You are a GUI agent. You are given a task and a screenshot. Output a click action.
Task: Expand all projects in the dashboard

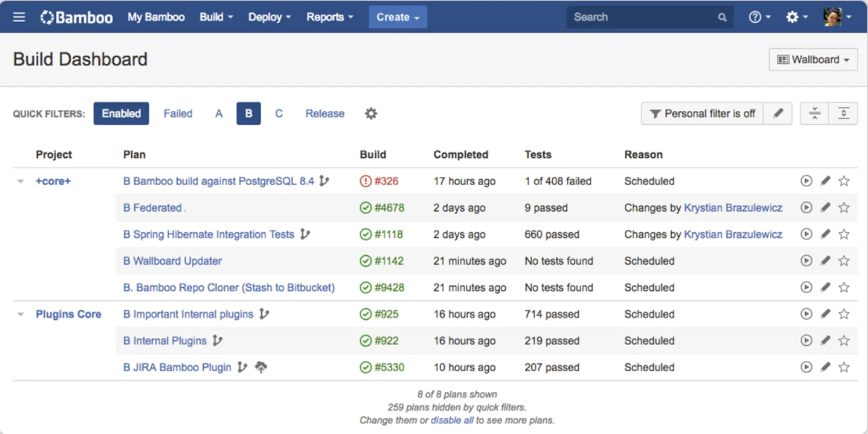pos(844,114)
